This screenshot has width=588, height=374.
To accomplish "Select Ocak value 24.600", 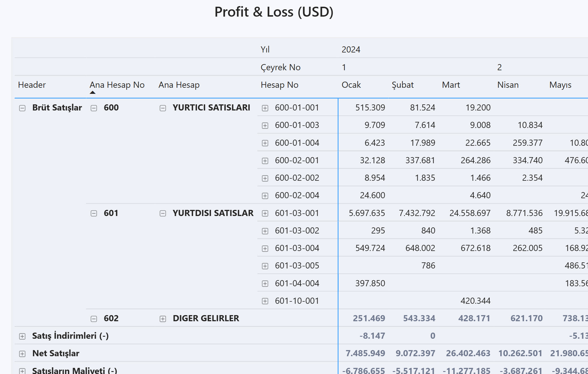I will coord(372,195).
